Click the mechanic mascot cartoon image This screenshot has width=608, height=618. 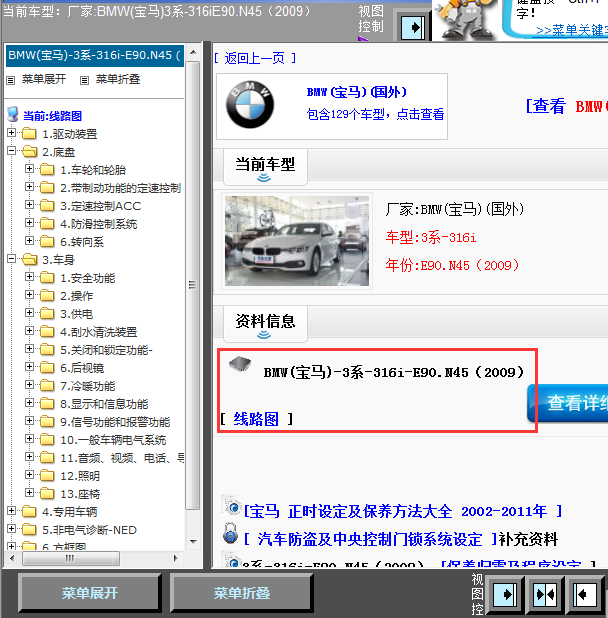[465, 20]
